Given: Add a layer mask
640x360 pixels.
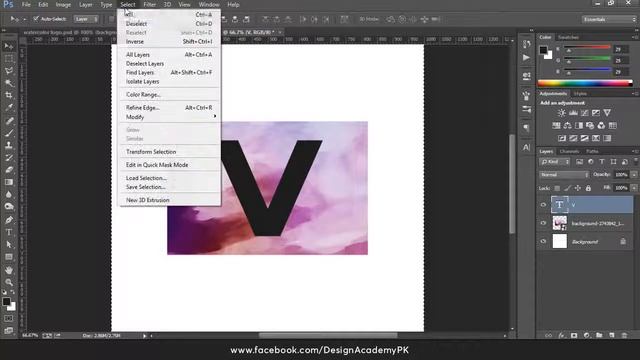Looking at the screenshot, I should 574,335.
